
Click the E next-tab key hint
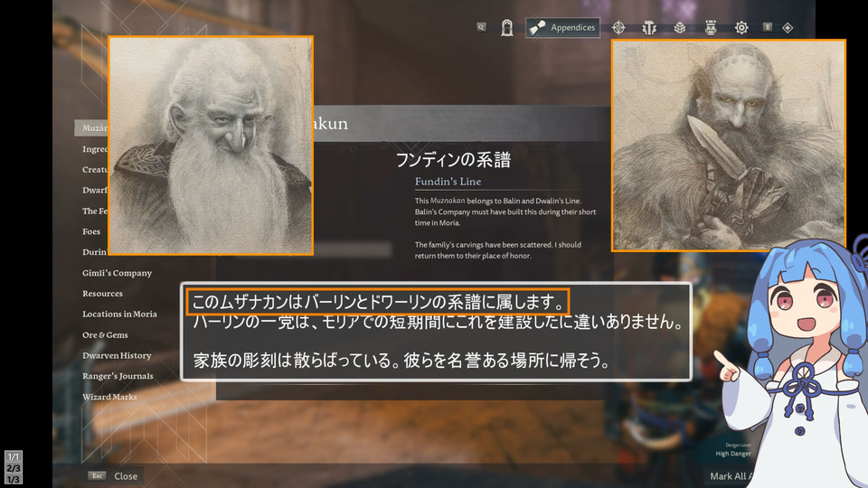click(768, 27)
